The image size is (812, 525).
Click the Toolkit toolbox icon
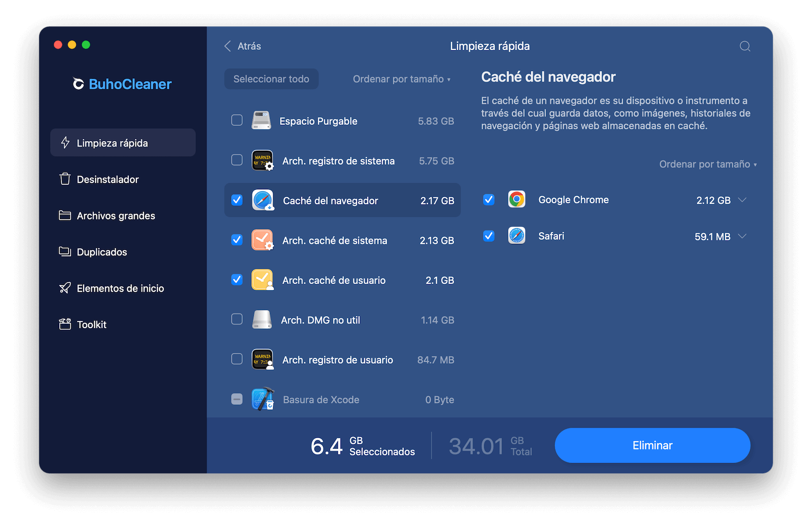coord(65,324)
